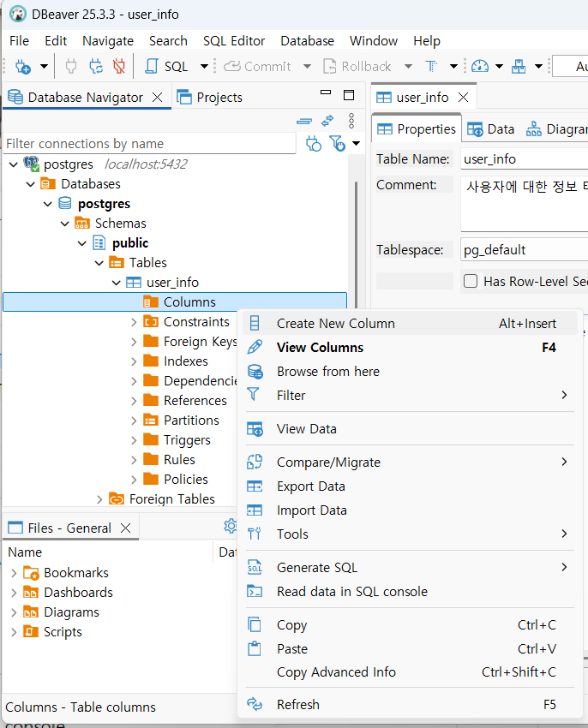The image size is (588, 728).
Task: Collapse the postgres localhost:5432 connection node
Action: (x=14, y=164)
